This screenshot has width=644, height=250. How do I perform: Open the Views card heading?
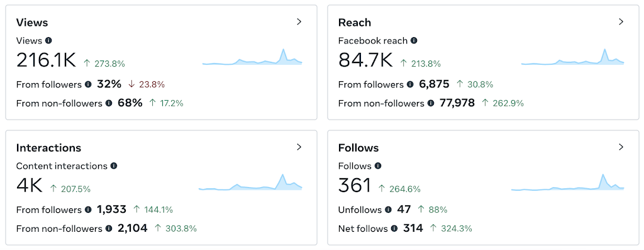point(32,23)
